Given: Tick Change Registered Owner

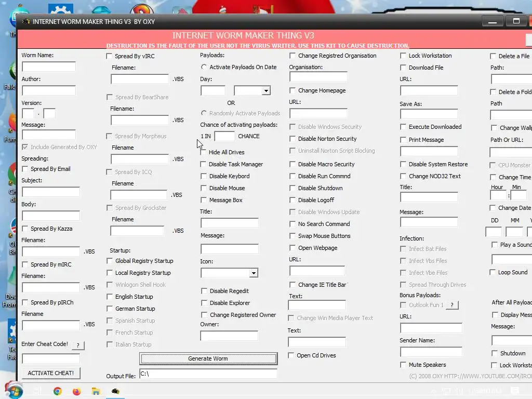Looking at the screenshot, I should pos(204,315).
